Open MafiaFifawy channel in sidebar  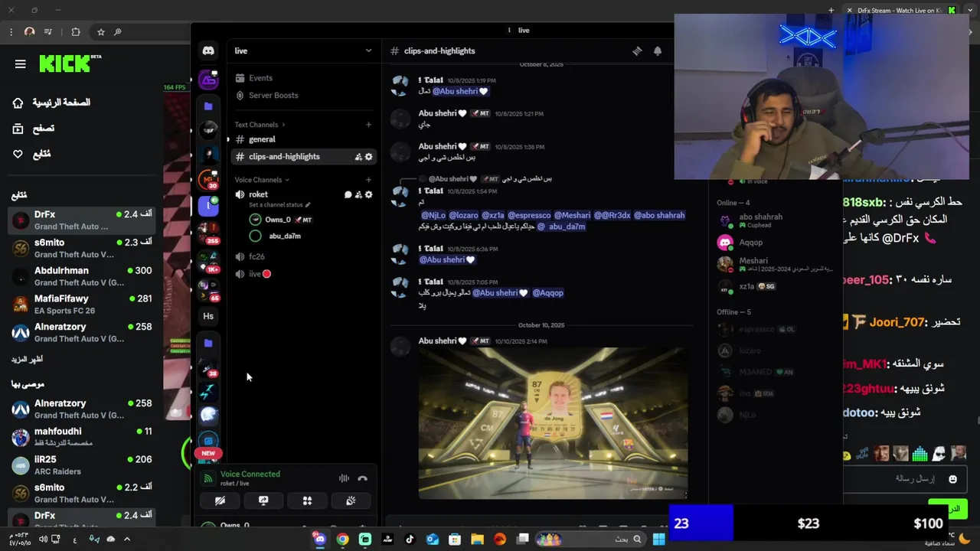82,304
